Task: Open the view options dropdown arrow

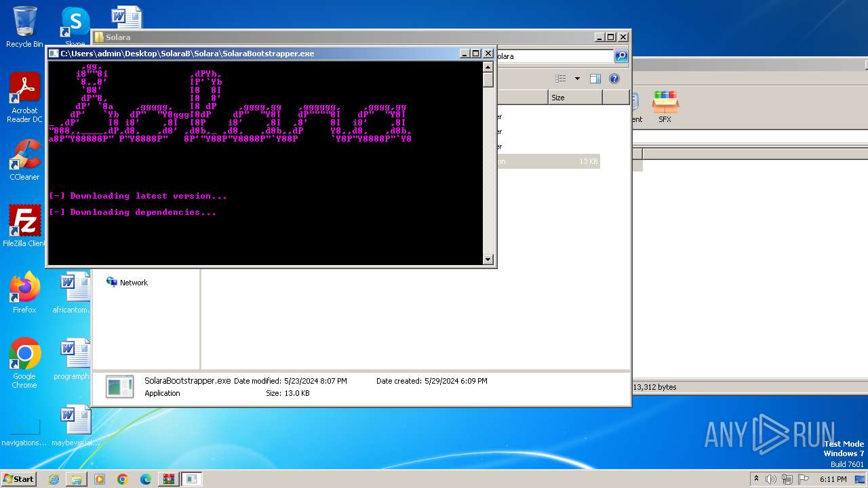Action: click(577, 79)
